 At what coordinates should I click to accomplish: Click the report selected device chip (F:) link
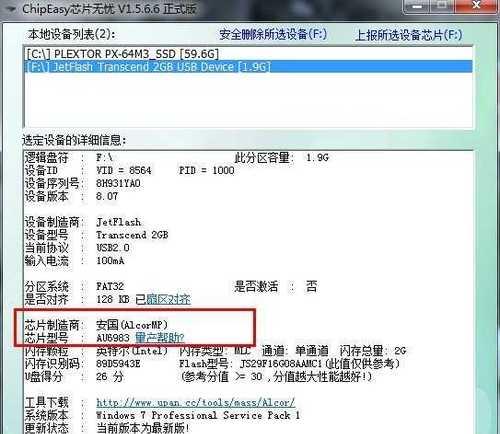409,35
